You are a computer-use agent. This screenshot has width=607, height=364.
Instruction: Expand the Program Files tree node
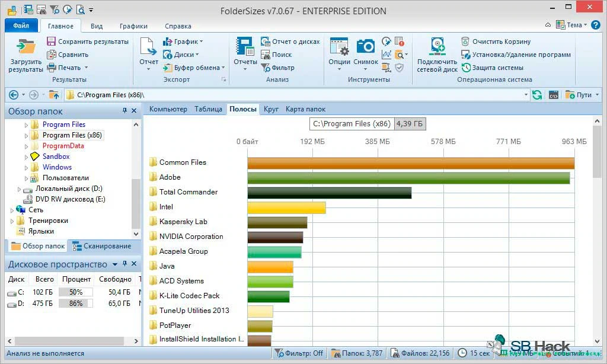[x=26, y=124]
